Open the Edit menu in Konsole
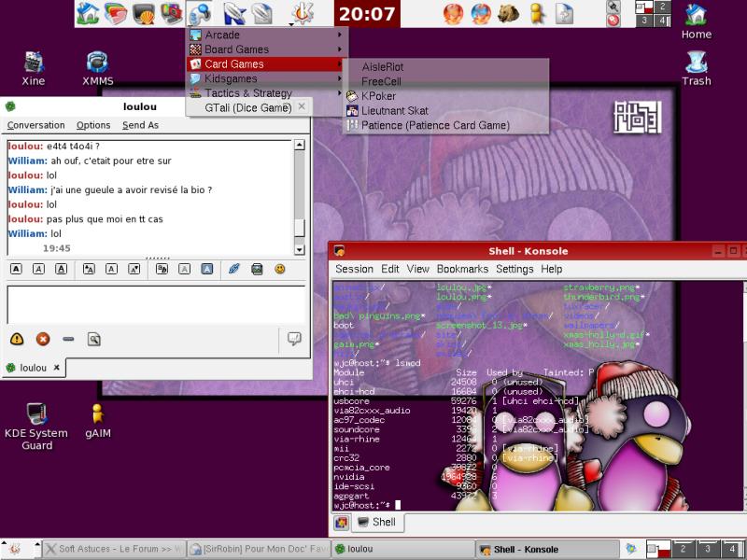This screenshot has height=560, width=747. coord(390,269)
